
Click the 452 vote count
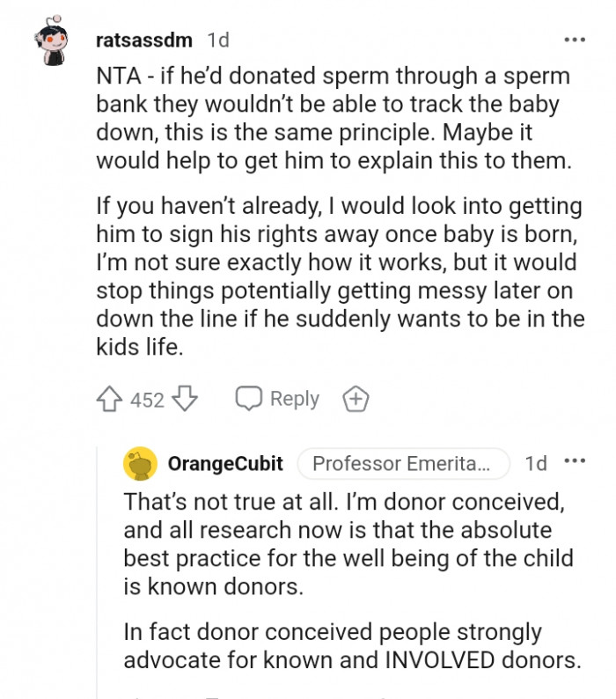tap(147, 401)
